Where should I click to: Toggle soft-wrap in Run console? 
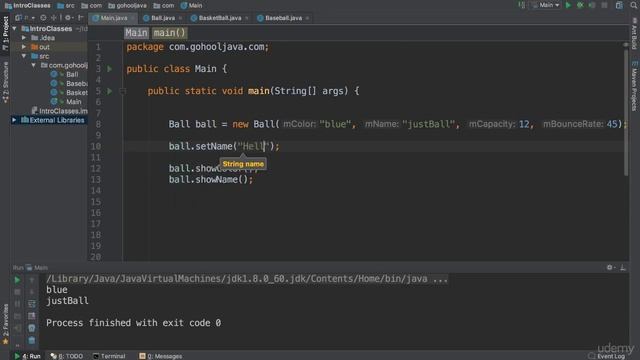coord(31,304)
